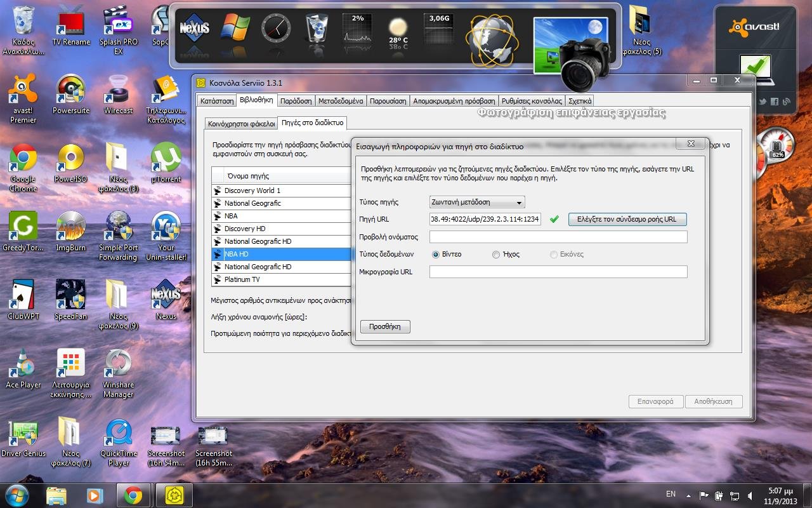Launch ClubWPT desktop shortcut
This screenshot has width=812, height=508.
(23, 300)
